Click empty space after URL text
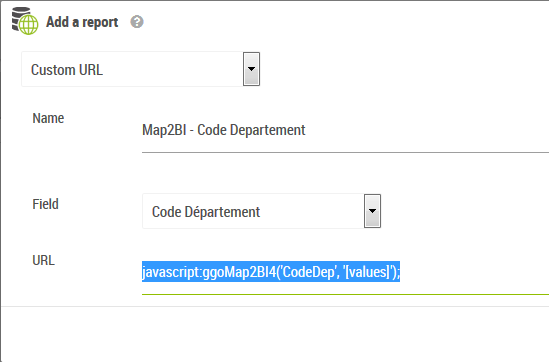Screen dimensions: 549x362 473,272
